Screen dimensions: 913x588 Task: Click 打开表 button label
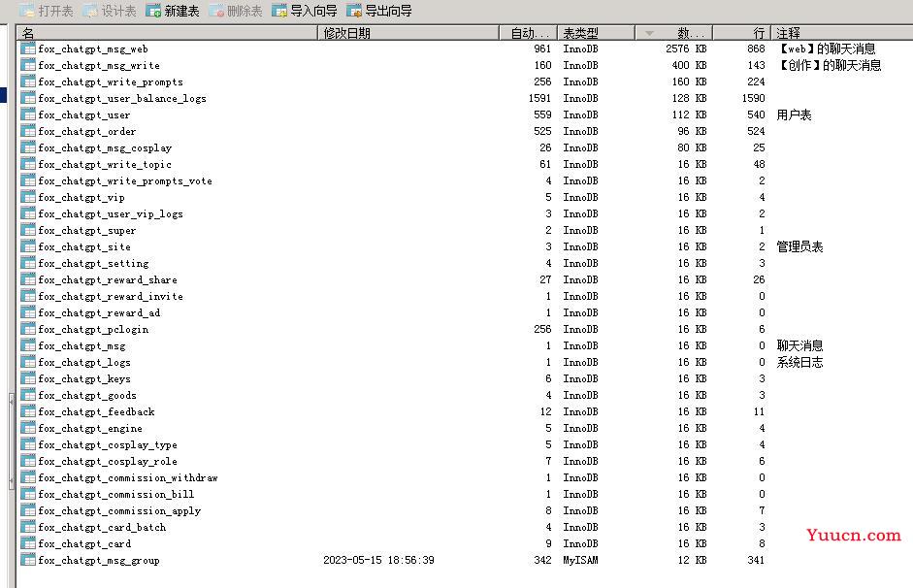pos(55,11)
